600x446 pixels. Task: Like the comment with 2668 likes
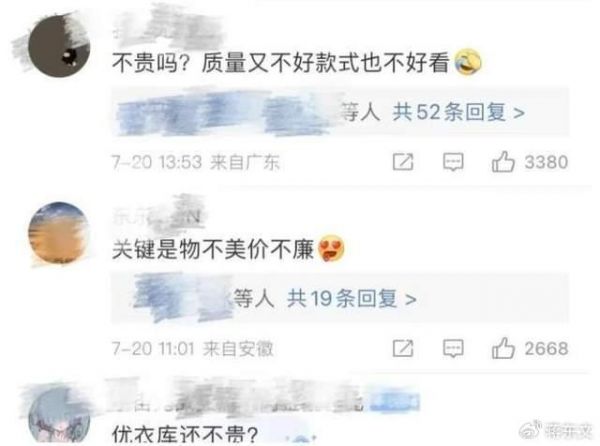point(503,348)
